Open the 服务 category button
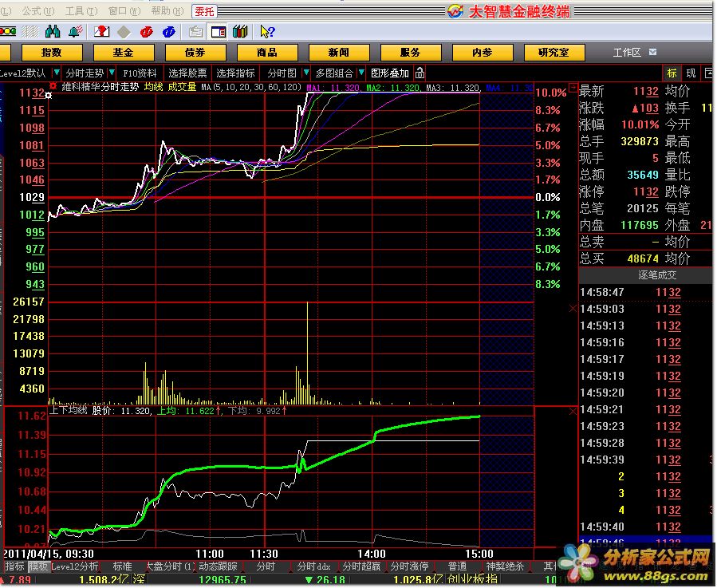 411,53
